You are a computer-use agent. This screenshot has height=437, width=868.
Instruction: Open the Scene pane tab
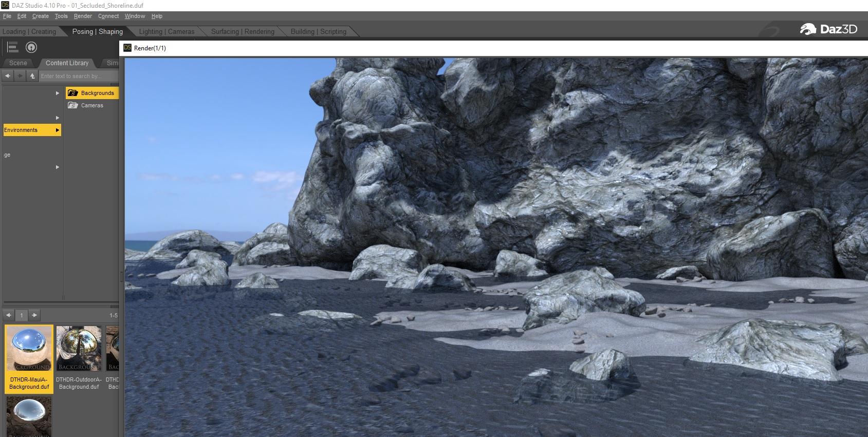click(x=18, y=63)
